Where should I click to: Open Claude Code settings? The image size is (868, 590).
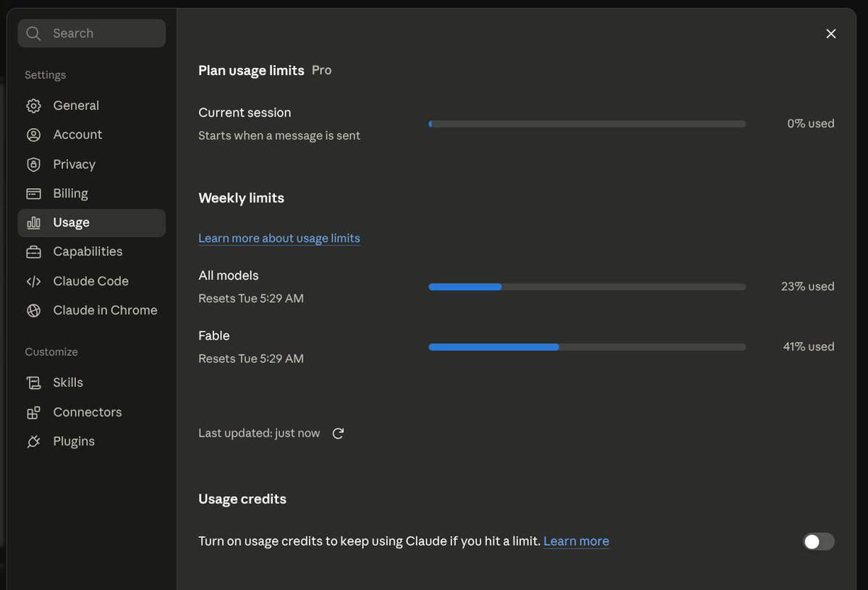tap(92, 281)
